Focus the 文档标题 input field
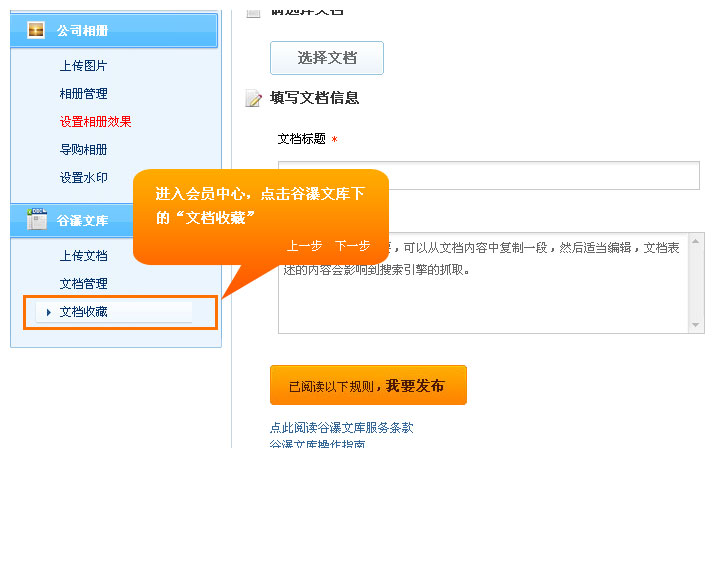Viewport: 725px width, 585px height. 488,176
